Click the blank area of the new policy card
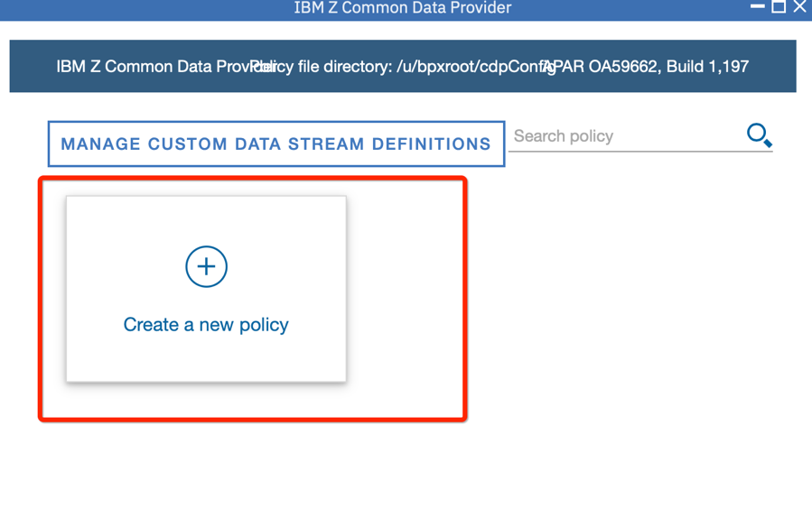This screenshot has width=812, height=509. click(206, 222)
